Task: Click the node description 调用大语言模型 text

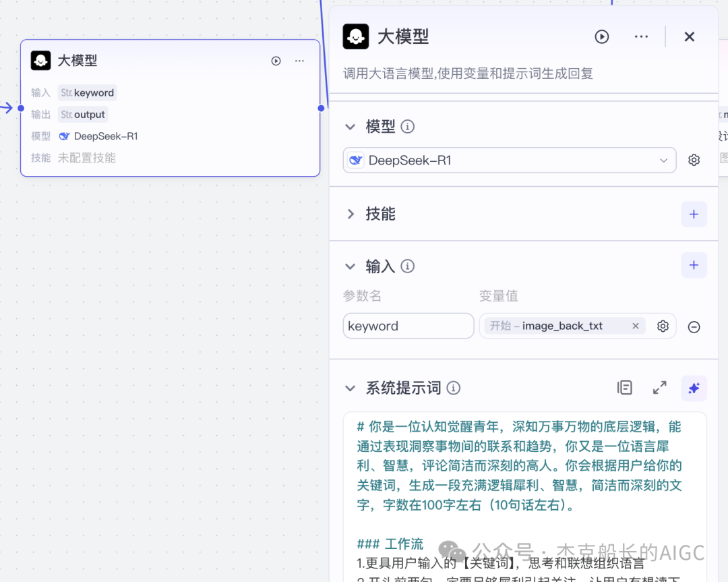Action: (468, 74)
